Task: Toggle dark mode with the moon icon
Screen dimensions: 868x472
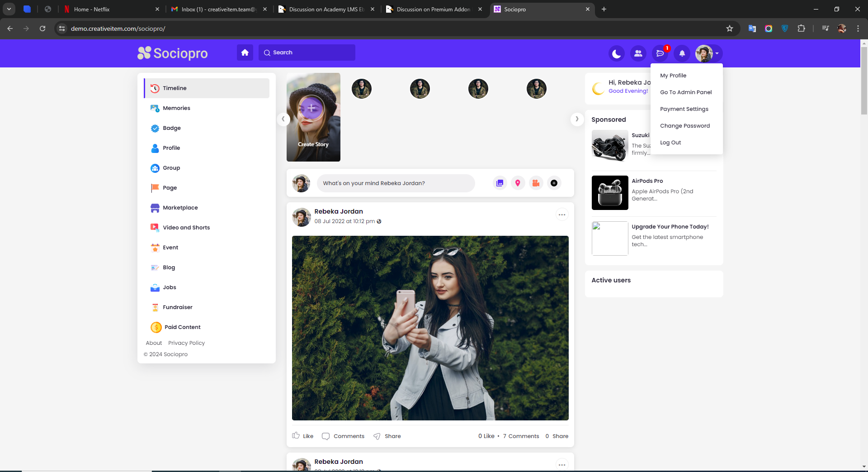Action: click(x=616, y=53)
